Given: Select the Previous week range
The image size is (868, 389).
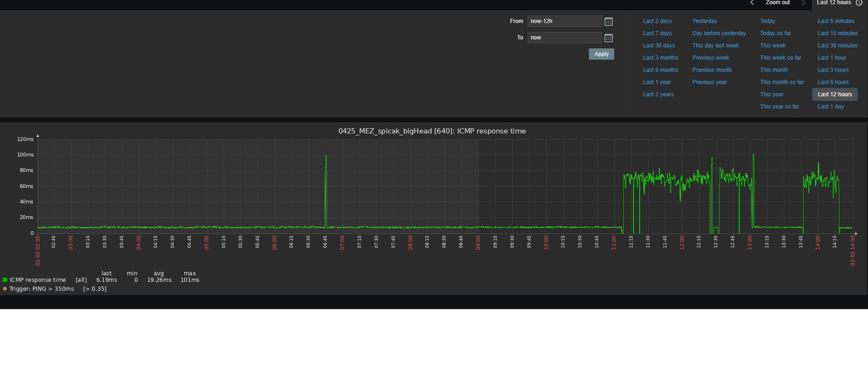Looking at the screenshot, I should (711, 58).
